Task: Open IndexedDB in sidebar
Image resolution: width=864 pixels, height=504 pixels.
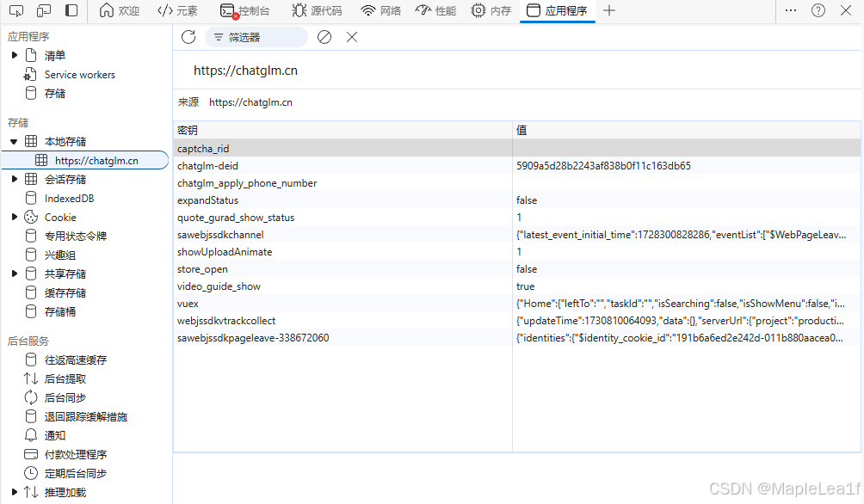Action: 69,199
